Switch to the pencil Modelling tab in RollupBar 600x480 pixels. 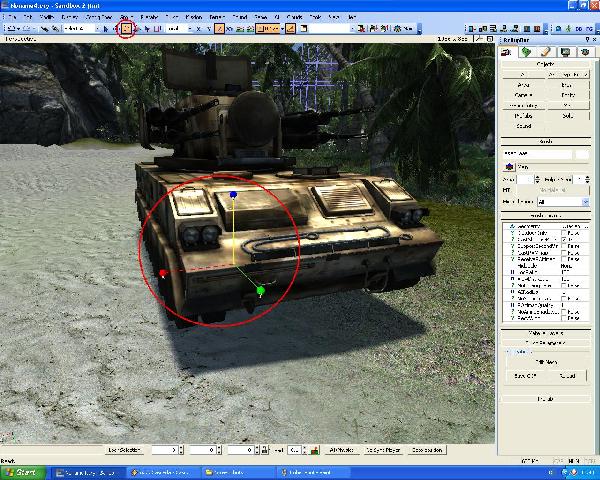coord(546,52)
